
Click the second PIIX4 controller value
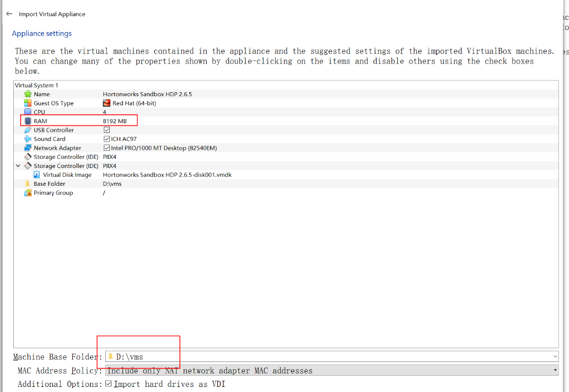[109, 166]
